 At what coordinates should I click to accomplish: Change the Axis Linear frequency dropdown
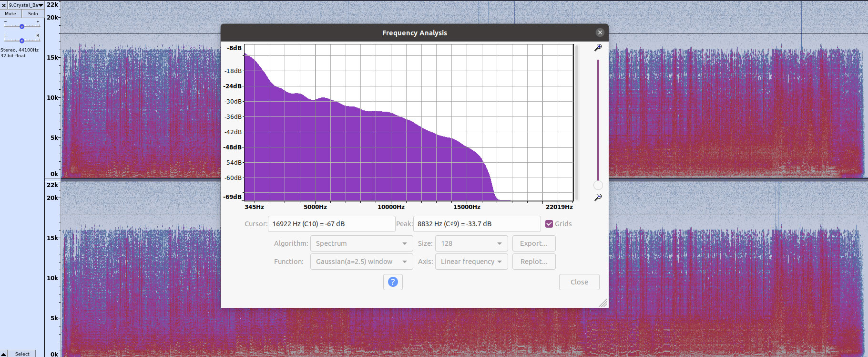471,262
